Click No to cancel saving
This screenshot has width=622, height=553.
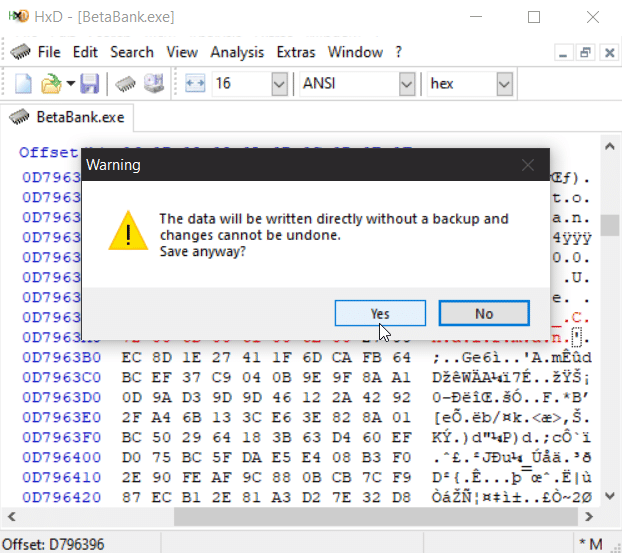coord(484,313)
